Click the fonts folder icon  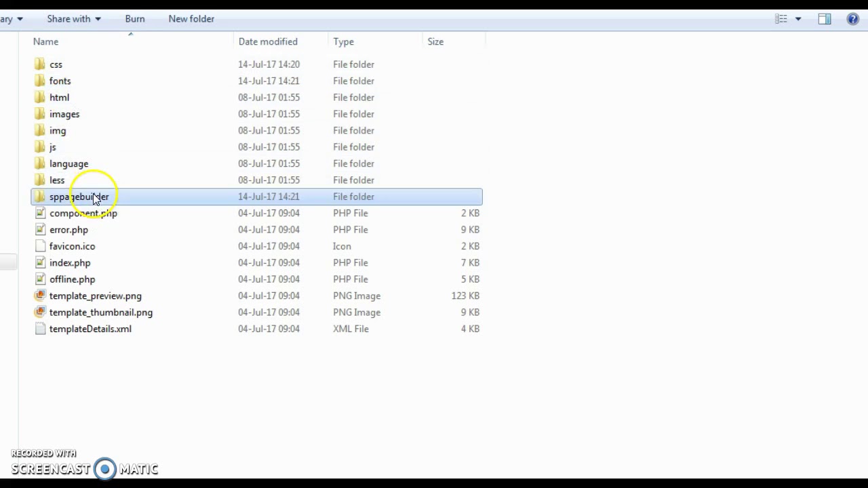point(40,81)
